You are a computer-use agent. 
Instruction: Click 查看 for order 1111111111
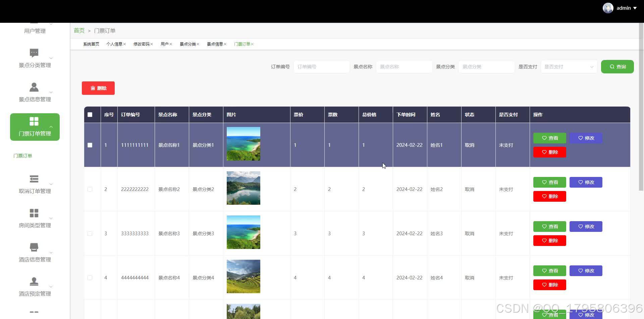550,138
